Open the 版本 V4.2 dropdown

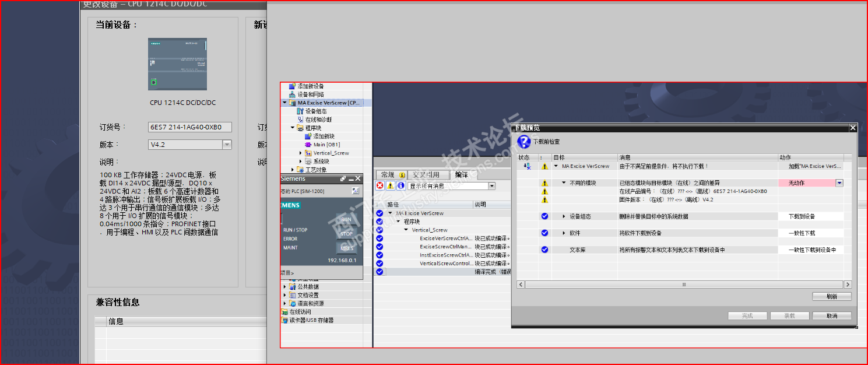click(227, 145)
